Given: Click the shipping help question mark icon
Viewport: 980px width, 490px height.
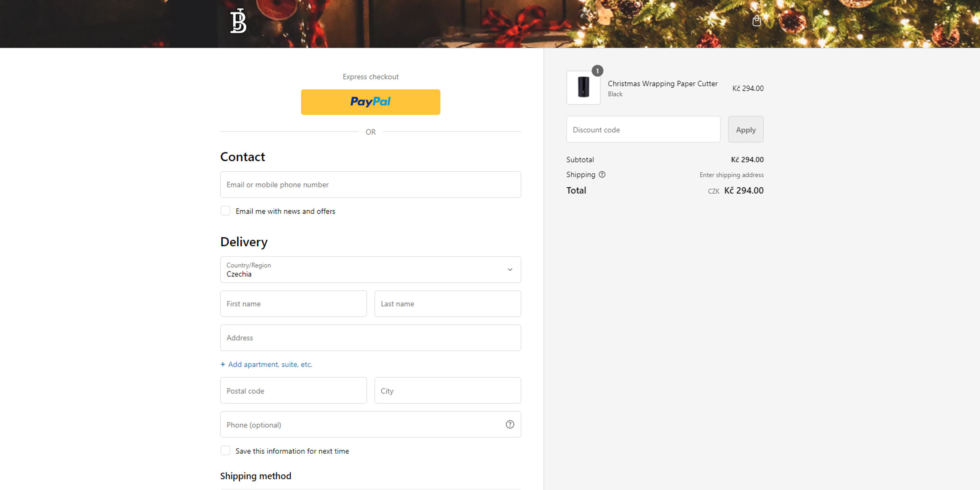Looking at the screenshot, I should pos(602,174).
